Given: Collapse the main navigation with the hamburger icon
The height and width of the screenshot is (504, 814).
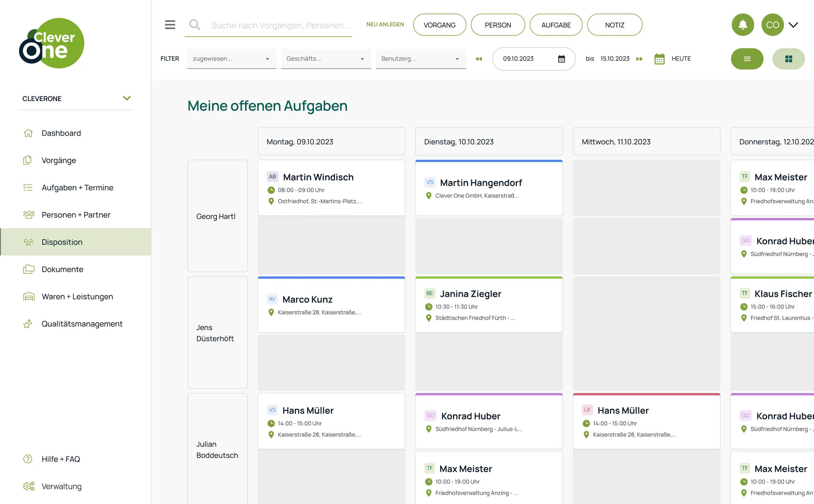Looking at the screenshot, I should pos(170,25).
